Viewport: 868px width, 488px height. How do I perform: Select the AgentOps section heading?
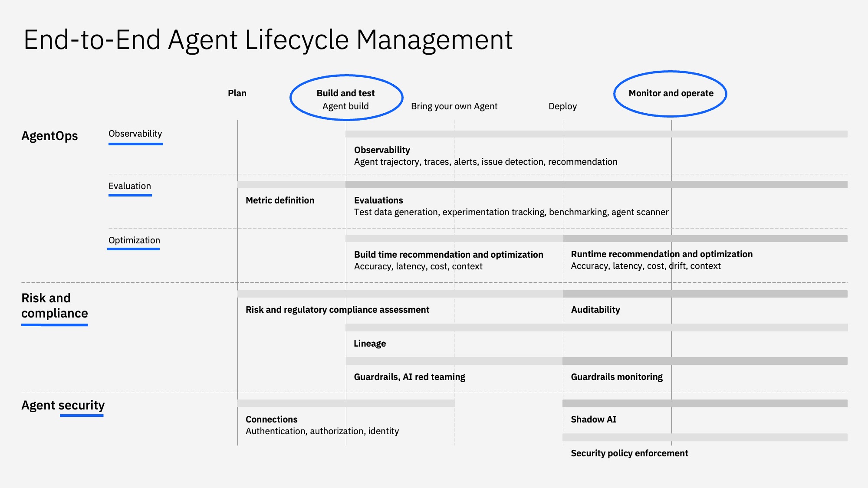point(49,136)
